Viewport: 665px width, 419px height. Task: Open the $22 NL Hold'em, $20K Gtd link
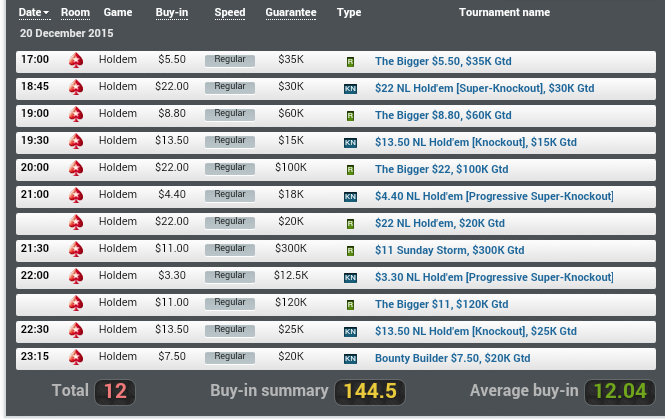coord(440,223)
